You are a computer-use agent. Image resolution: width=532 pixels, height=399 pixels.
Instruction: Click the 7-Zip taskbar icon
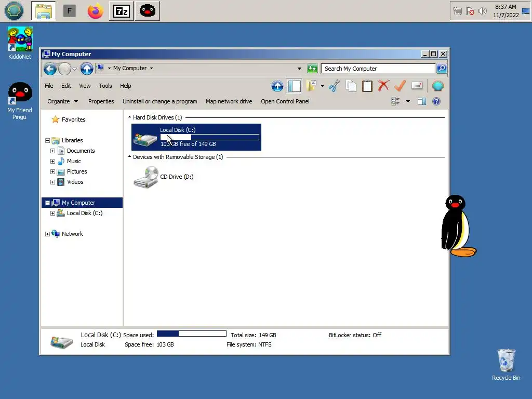tap(122, 11)
